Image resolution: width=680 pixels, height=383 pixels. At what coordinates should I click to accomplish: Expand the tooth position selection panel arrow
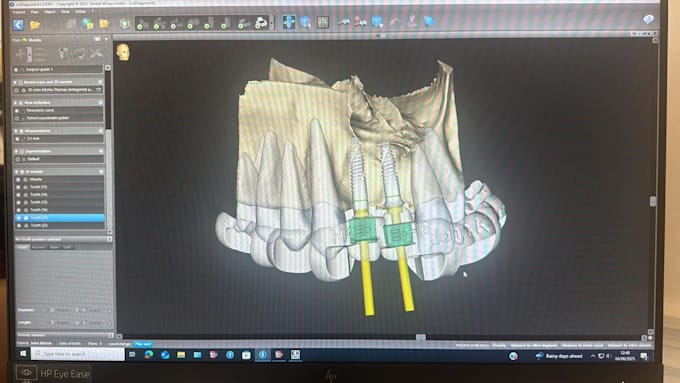pos(109,239)
